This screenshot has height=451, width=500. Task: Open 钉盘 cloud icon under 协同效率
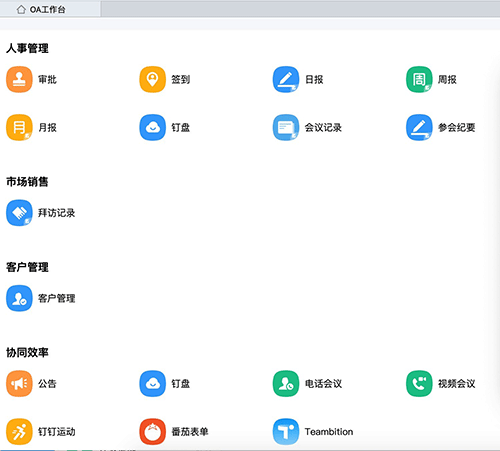tap(153, 383)
